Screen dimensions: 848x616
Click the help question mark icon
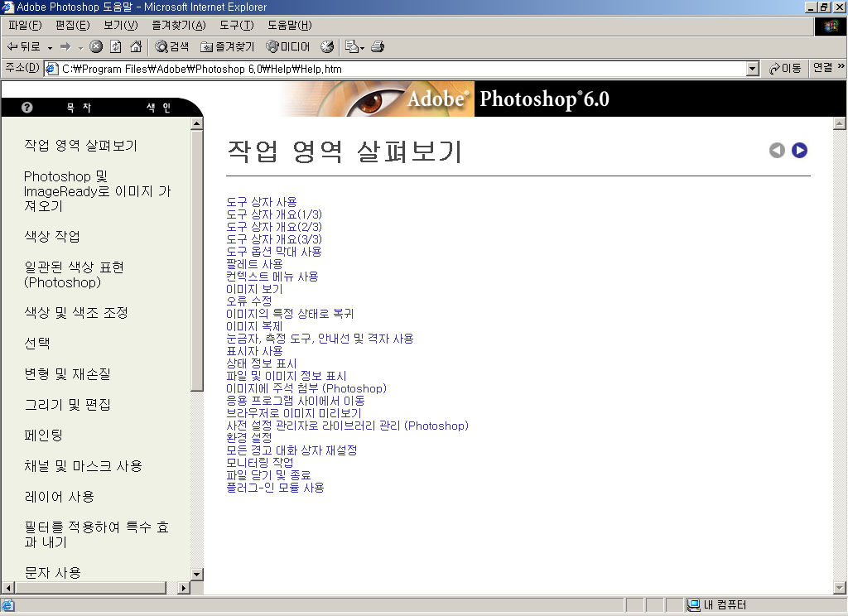(x=27, y=108)
